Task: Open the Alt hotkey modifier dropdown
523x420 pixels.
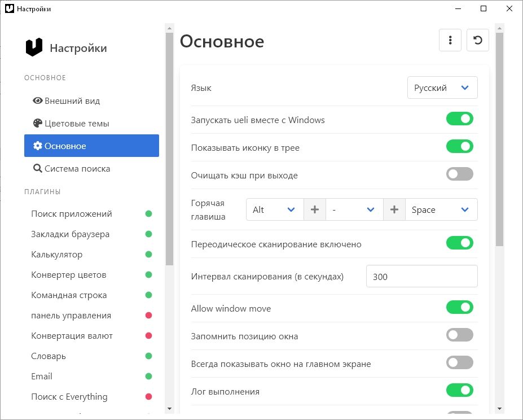Action: tap(275, 210)
